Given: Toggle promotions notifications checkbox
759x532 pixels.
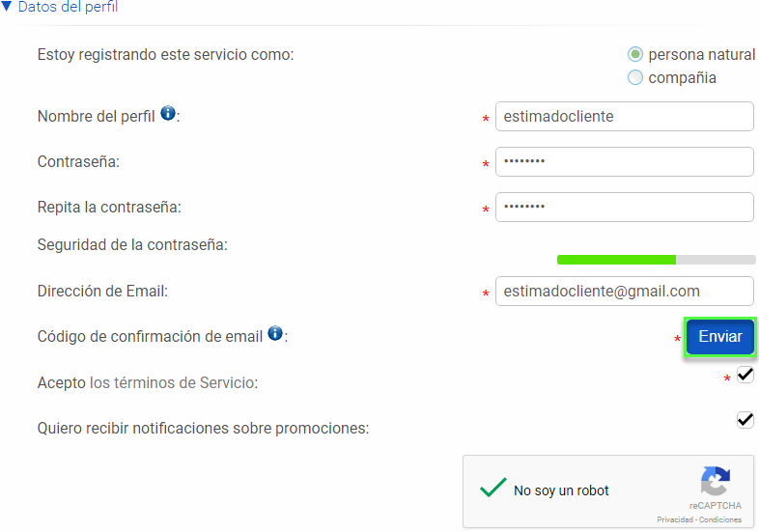Looking at the screenshot, I should 745,420.
